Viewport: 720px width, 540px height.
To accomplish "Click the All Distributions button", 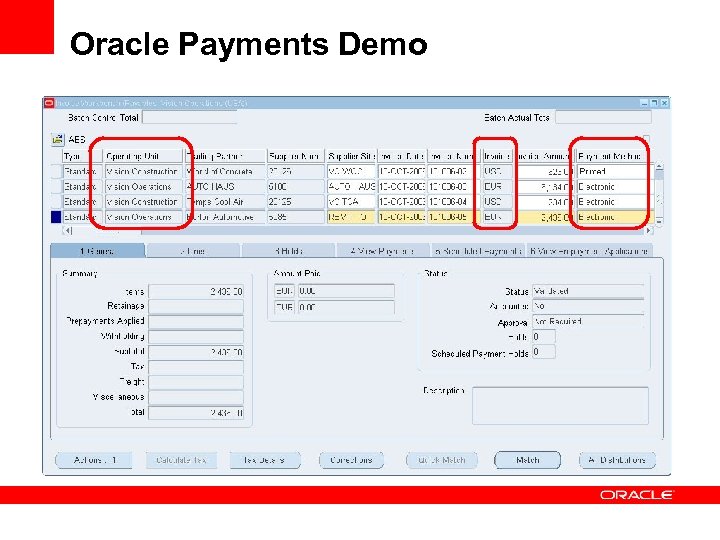I will (618, 460).
